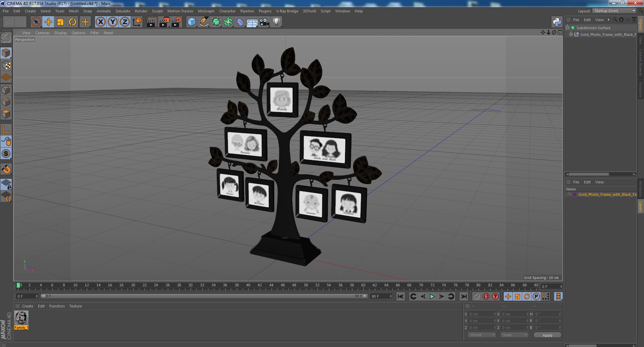This screenshot has height=347, width=644.
Task: Switch to Polygons mode
Action: (x=6, y=114)
